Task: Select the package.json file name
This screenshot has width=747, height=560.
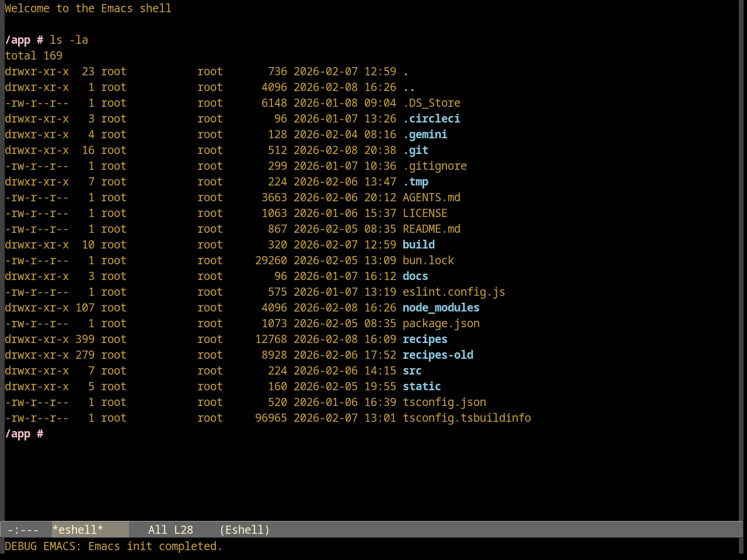Action: [441, 323]
